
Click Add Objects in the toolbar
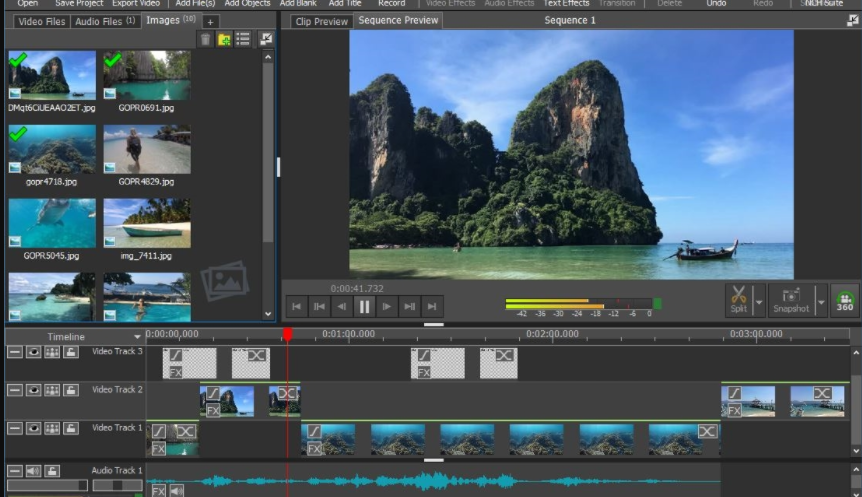[247, 3]
